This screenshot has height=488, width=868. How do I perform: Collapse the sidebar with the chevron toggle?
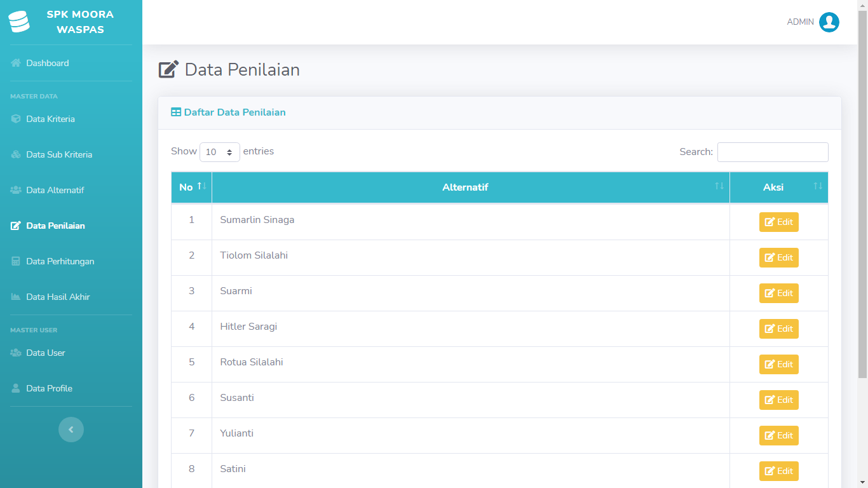click(x=71, y=430)
